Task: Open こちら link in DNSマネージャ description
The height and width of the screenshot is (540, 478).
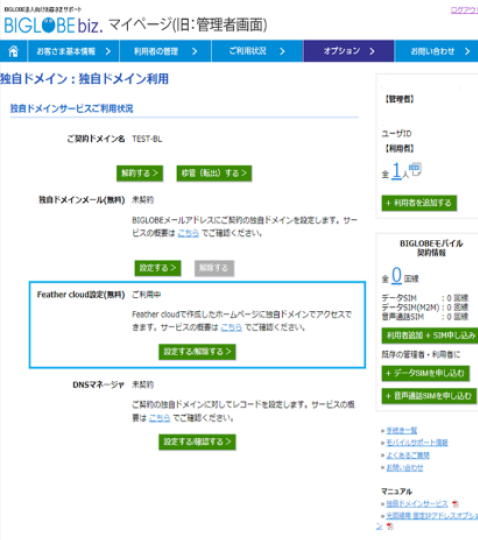Action: pyautogui.click(x=159, y=418)
